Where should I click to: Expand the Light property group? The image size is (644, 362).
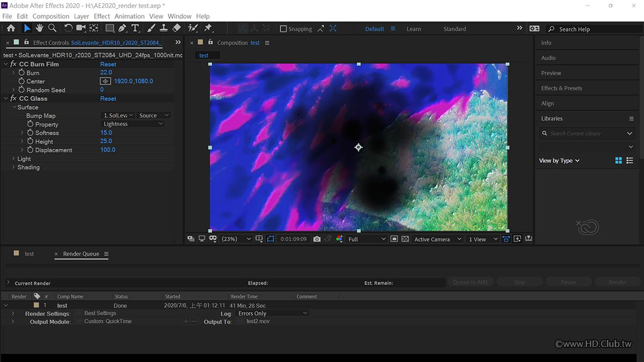coord(13,159)
